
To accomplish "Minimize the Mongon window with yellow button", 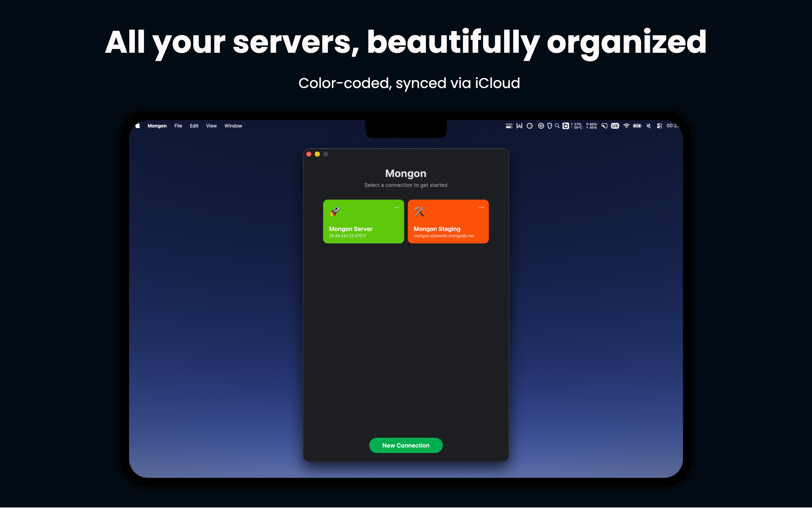I will click(317, 154).
